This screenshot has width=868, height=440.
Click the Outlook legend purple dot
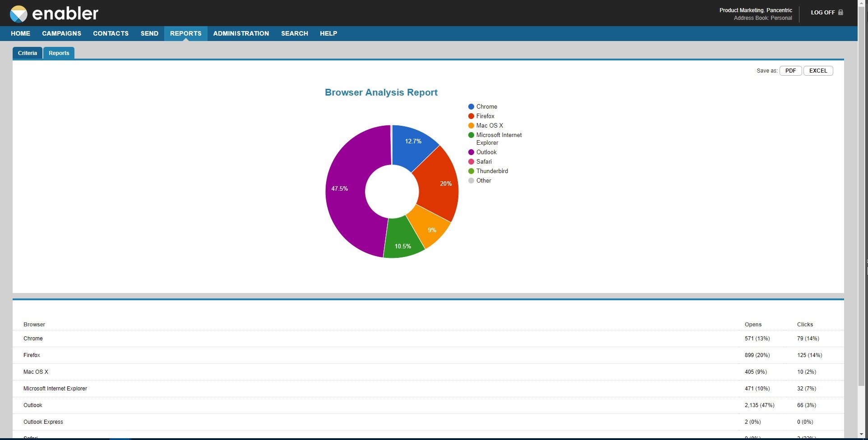pos(471,152)
